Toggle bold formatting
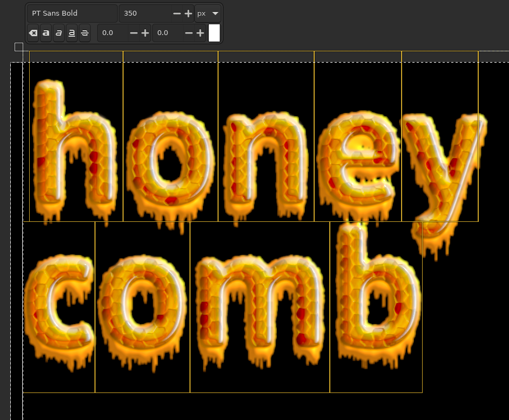Image resolution: width=509 pixels, height=420 pixels. (x=46, y=33)
